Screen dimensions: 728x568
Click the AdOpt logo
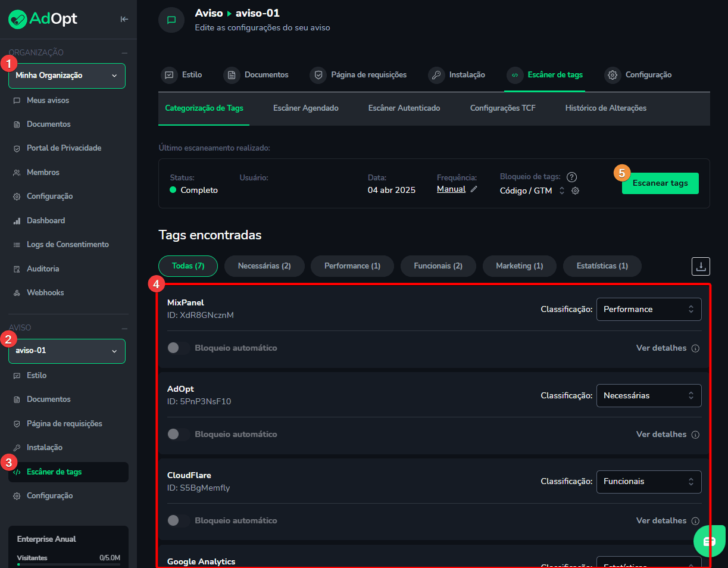pos(43,19)
